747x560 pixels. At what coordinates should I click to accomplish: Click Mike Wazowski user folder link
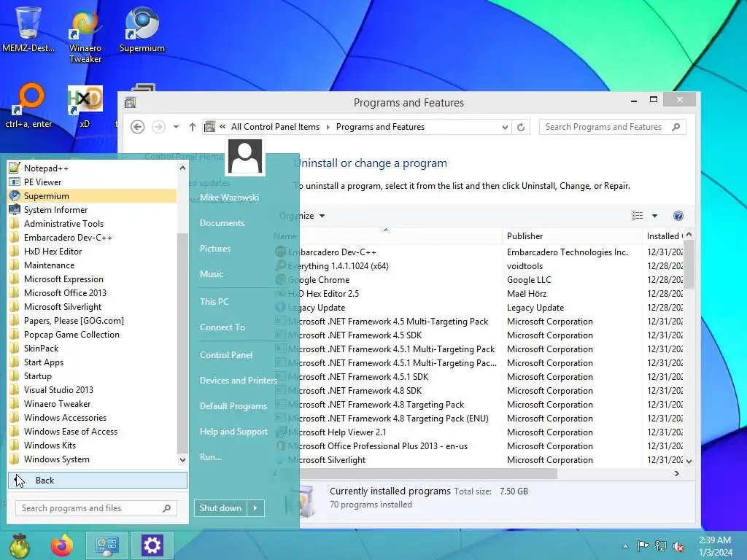229,198
